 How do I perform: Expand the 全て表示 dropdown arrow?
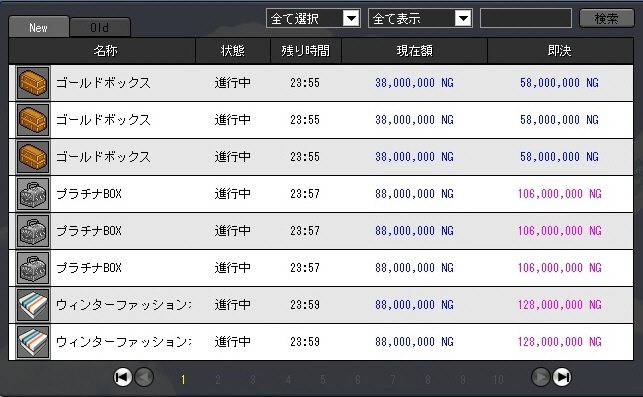[x=463, y=18]
